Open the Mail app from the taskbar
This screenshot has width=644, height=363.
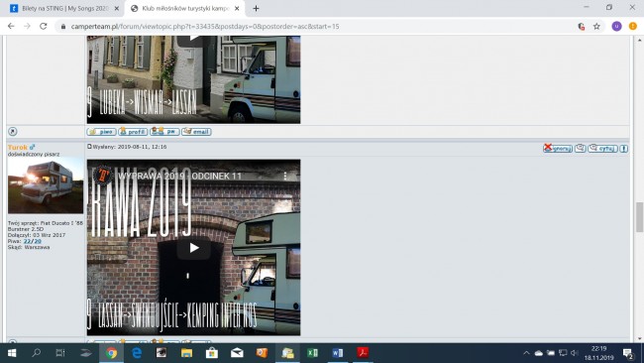(237, 353)
